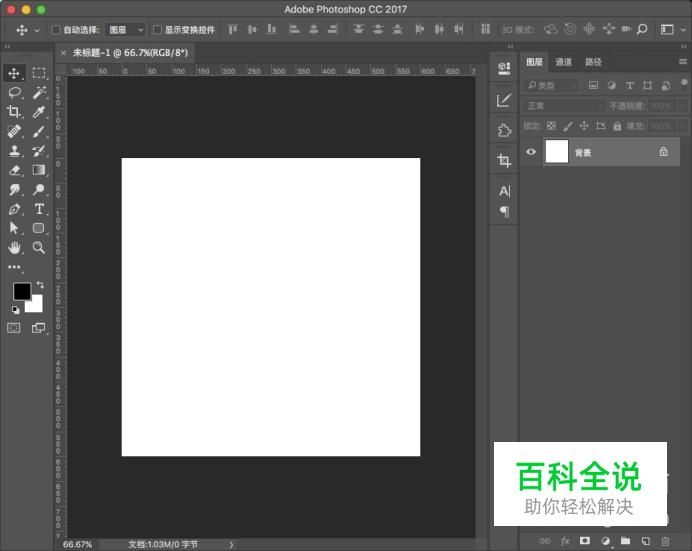Pick the Magic Wand tool
The image size is (692, 551).
tap(39, 92)
